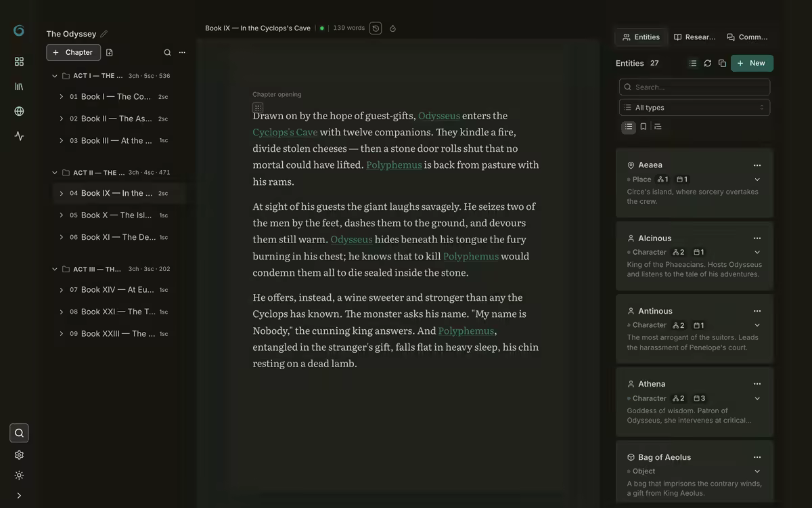Viewport: 812px width, 508px height.
Task: Switch to the Research tab
Action: pyautogui.click(x=694, y=37)
